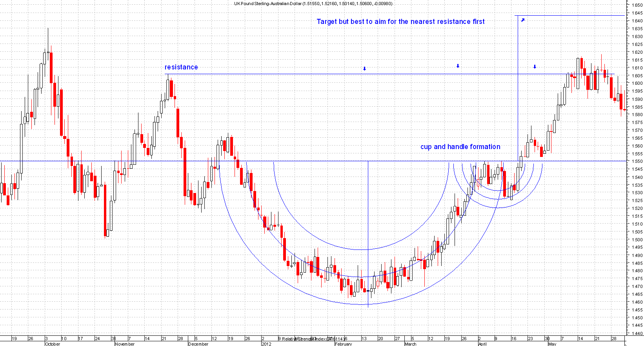Click the UK Pound Sterling-Australian Dollar chart title

pos(313,4)
